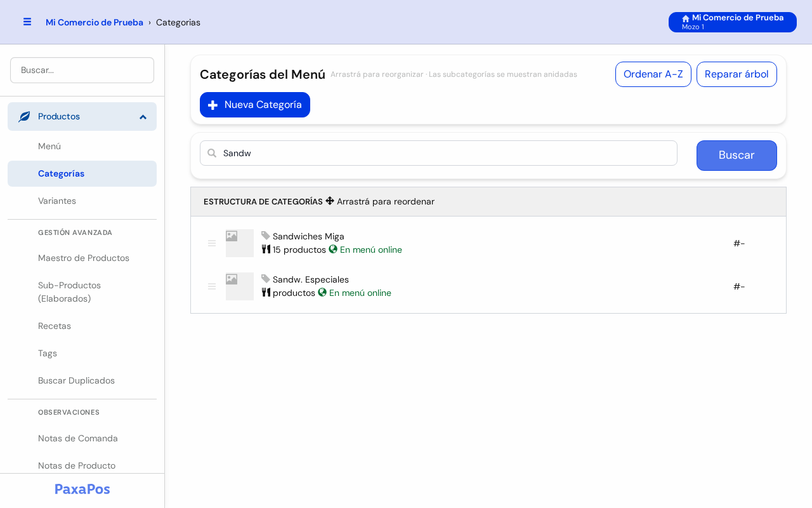This screenshot has height=508, width=812.
Task: Click the Ordenar A-Z button
Action: click(x=653, y=74)
